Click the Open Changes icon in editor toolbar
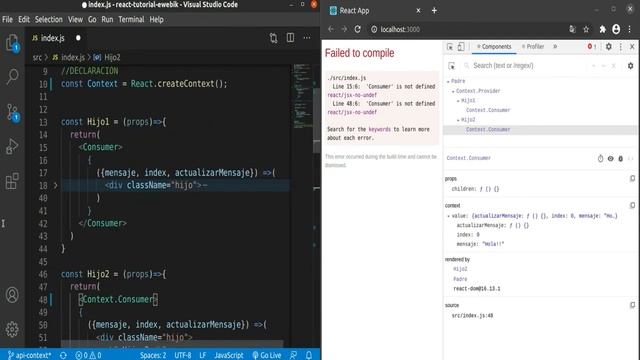This screenshot has height=360, width=640. (273, 38)
